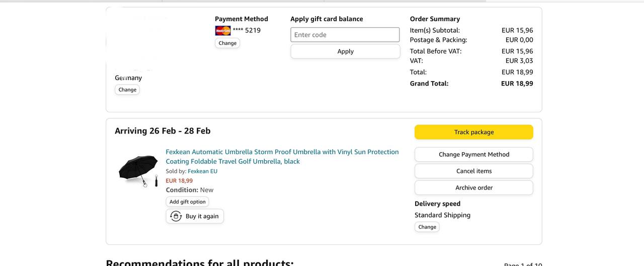The height and width of the screenshot is (266, 644).
Task: Focus the gift card code field
Action: coord(345,35)
